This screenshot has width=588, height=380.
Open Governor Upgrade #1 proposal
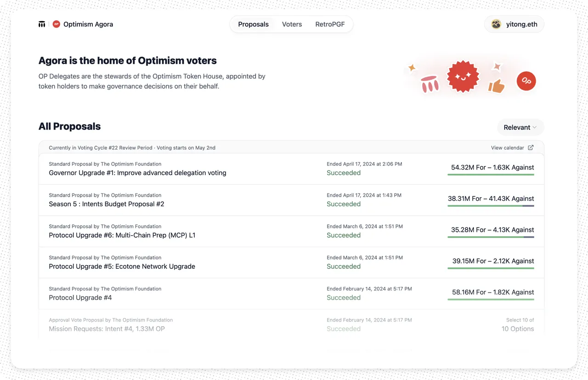tap(137, 173)
